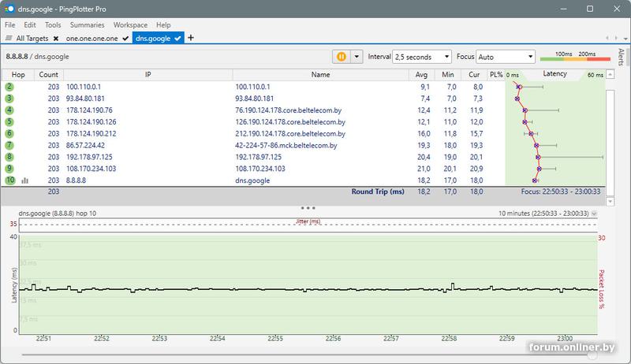Expand the Focus dropdown set to Auto
The height and width of the screenshot is (364, 631).
click(506, 57)
